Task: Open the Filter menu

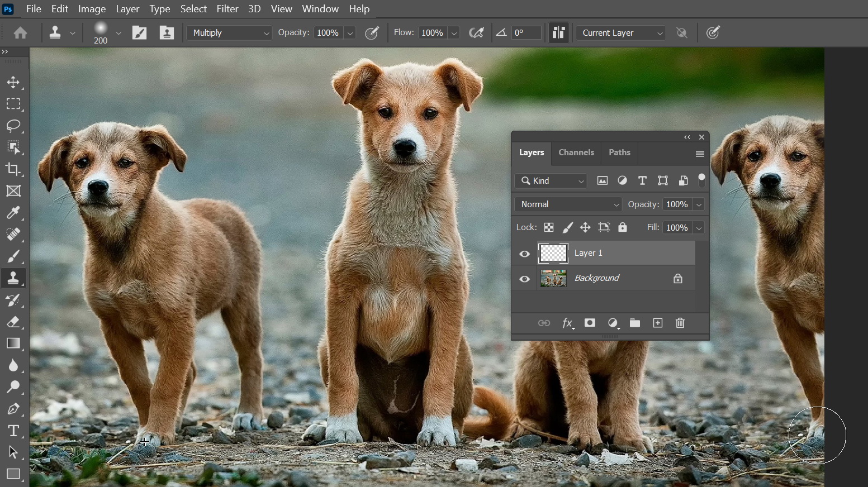Action: tap(227, 9)
